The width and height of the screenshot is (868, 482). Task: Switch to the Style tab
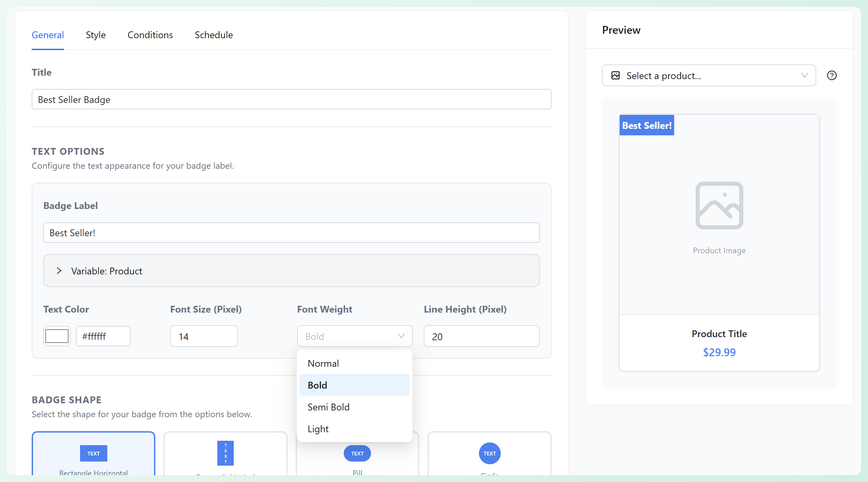[96, 35]
